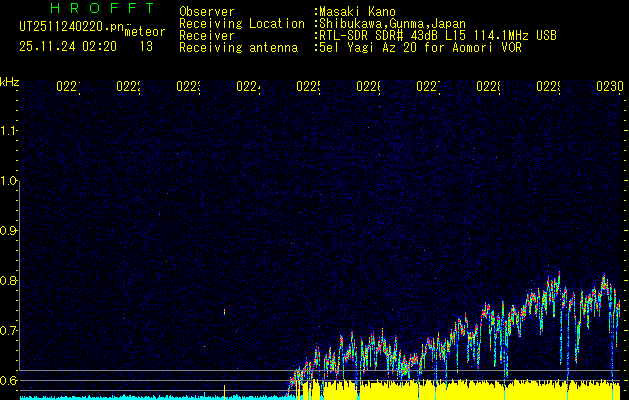Click the 0.8 kHz frequency axis tick

(9, 281)
